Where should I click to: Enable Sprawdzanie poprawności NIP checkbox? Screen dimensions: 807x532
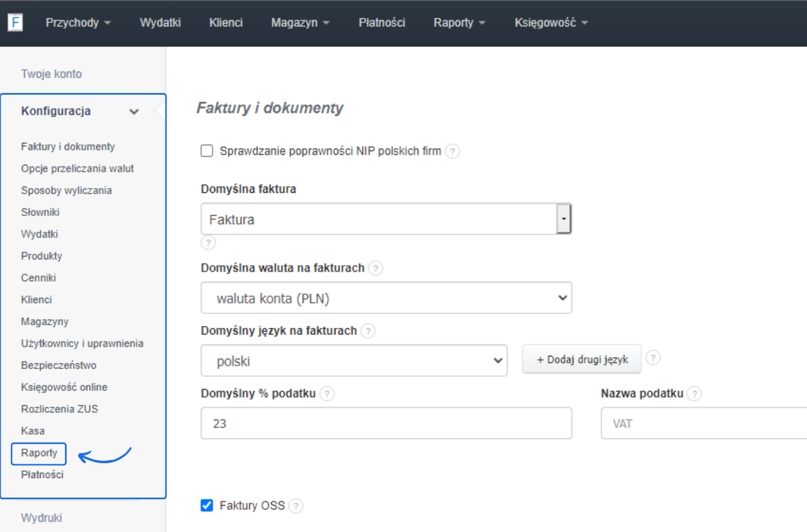coord(207,151)
